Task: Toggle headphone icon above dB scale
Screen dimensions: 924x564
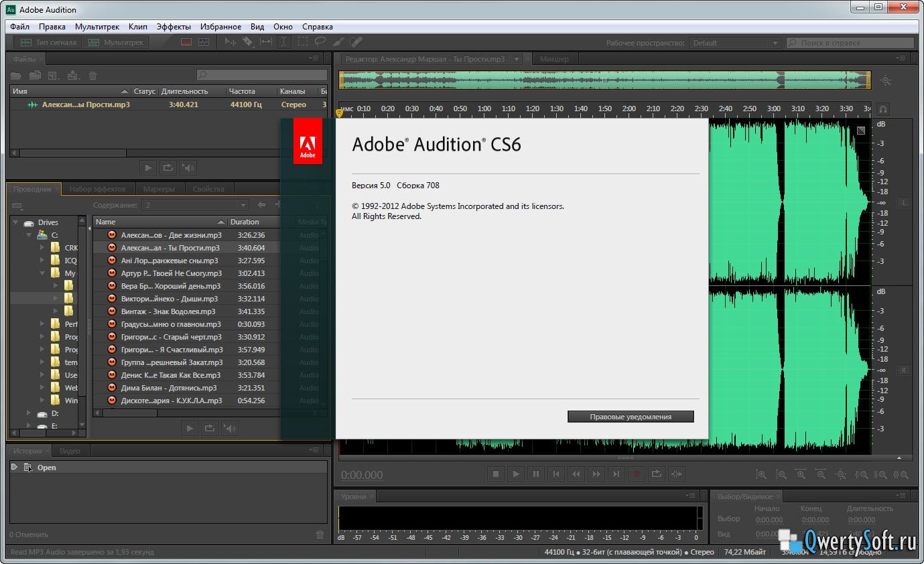Action: point(883,109)
